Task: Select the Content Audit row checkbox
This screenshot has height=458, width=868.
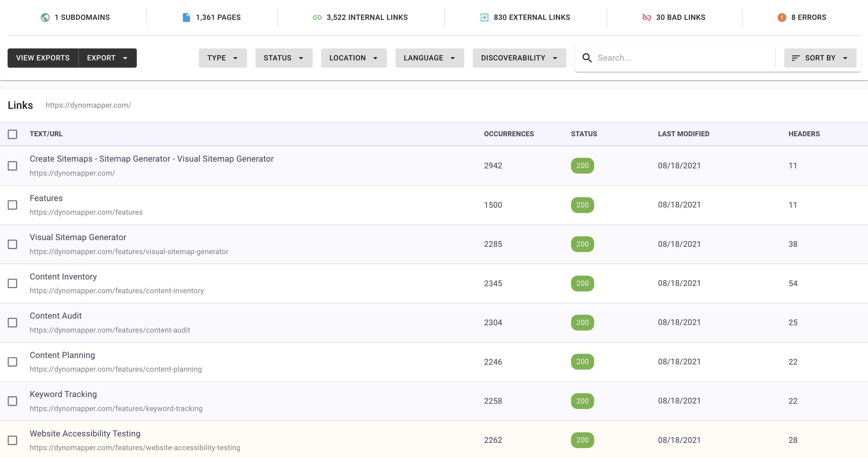Action: (13, 323)
